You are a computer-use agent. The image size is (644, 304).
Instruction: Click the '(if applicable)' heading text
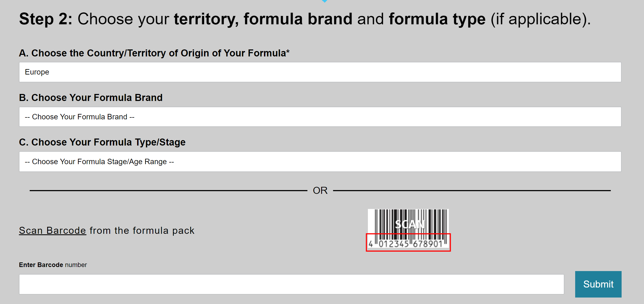pos(541,19)
